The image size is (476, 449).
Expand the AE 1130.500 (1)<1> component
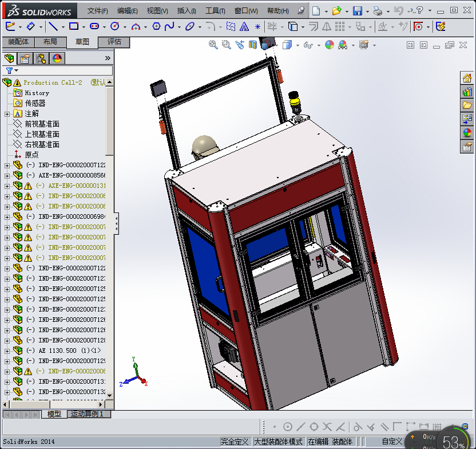(7, 351)
